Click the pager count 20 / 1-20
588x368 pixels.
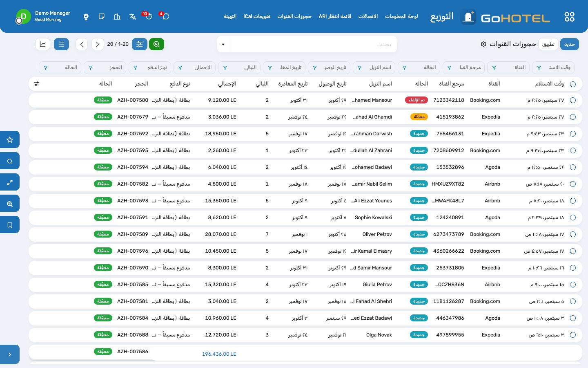[x=118, y=44]
